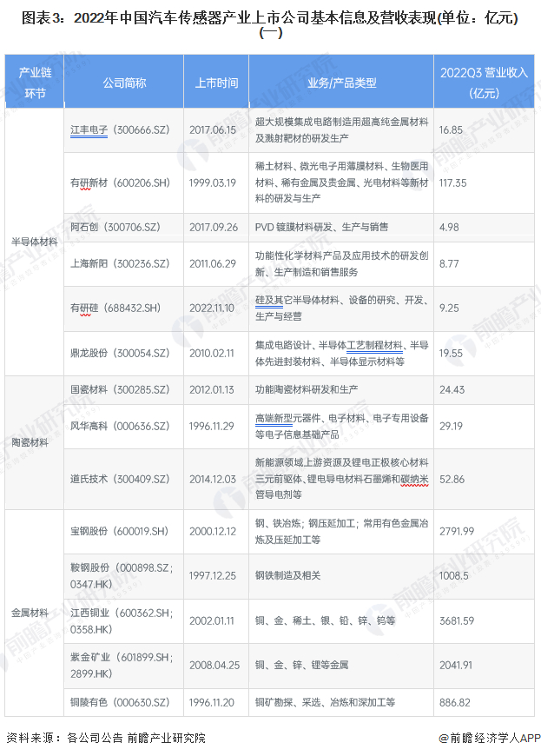Click revenue value 1008.5
The image size is (541, 756).
point(454,576)
